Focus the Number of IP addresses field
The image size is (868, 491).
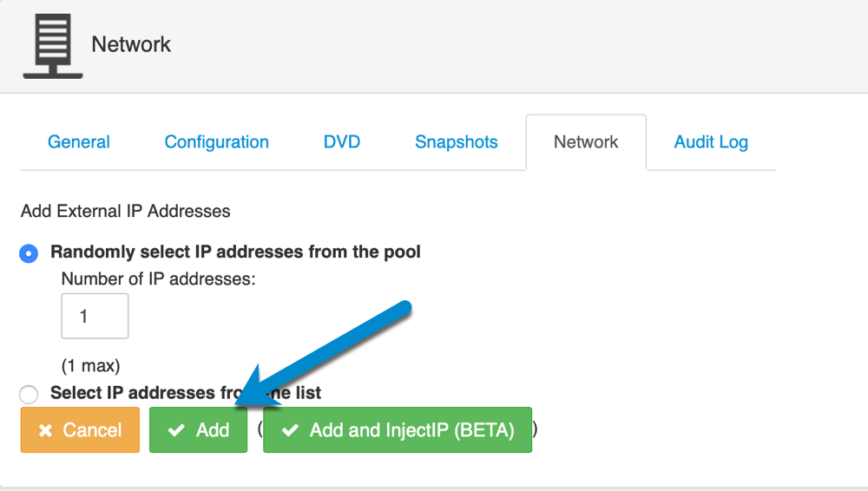[x=95, y=316]
